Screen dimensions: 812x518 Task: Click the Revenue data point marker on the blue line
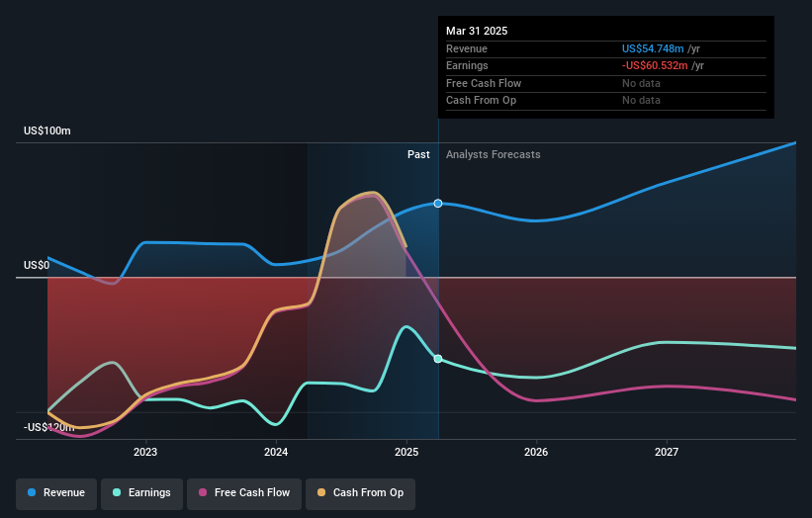pos(438,204)
